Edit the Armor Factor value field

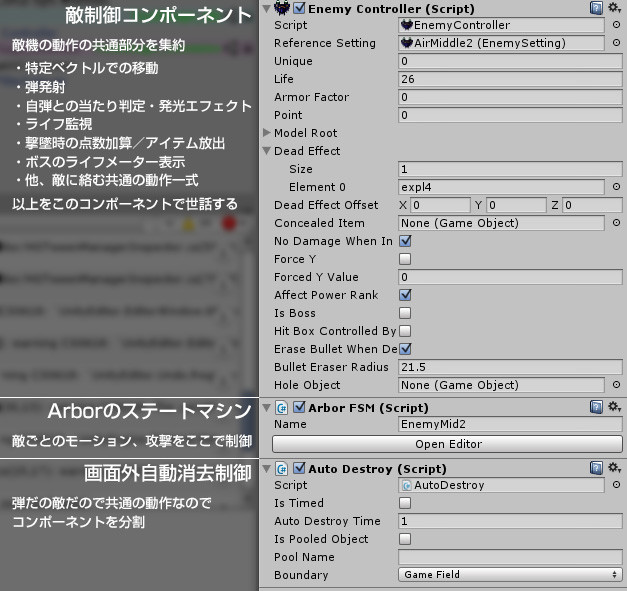tap(510, 97)
